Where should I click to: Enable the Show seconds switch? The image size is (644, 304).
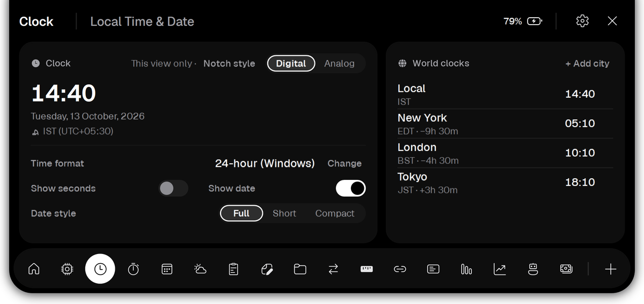(x=173, y=189)
